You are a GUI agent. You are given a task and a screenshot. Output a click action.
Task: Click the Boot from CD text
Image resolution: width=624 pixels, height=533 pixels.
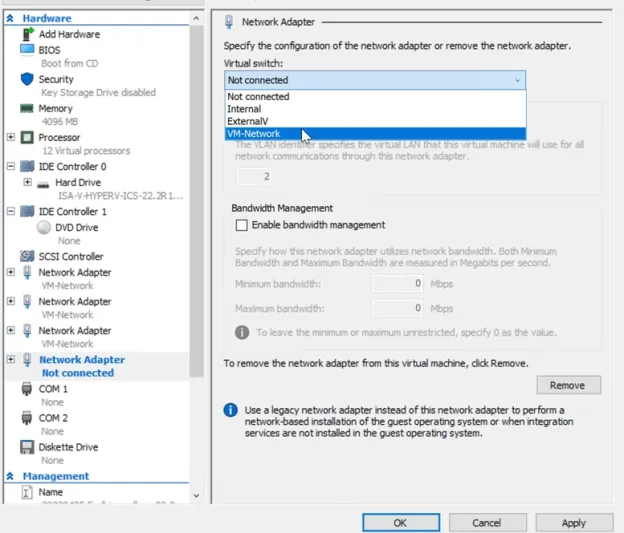(x=70, y=63)
